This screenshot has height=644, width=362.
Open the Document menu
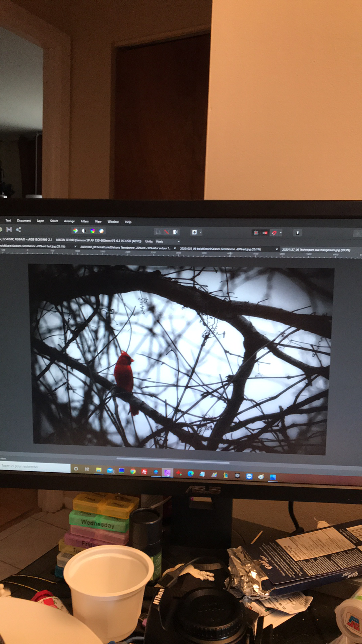point(24,220)
